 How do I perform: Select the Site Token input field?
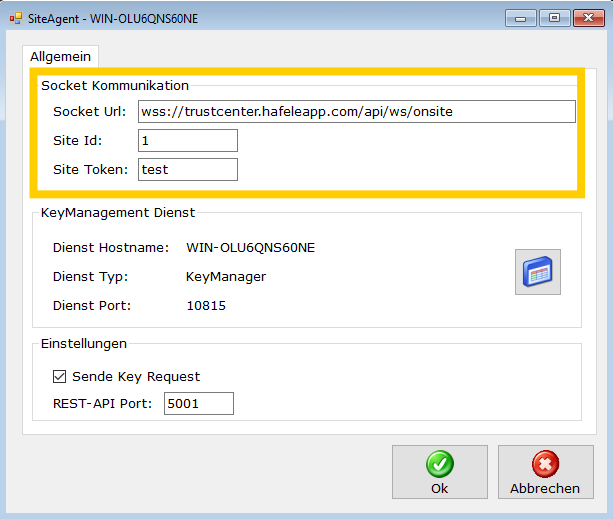click(x=187, y=169)
